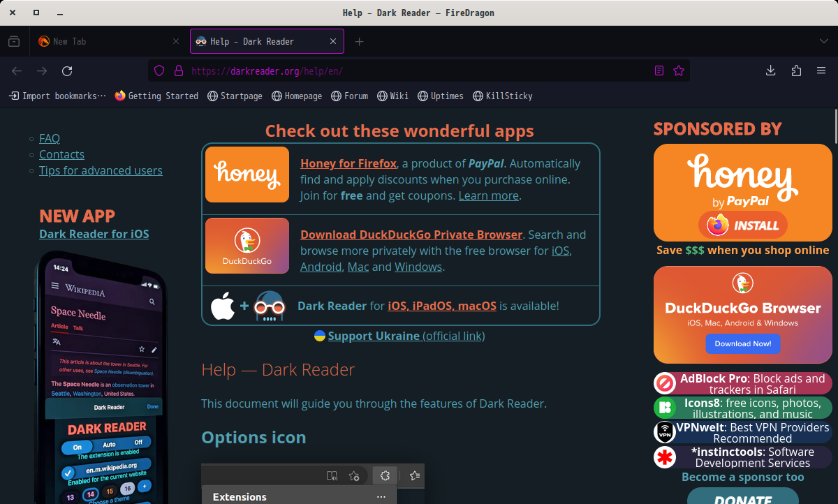Image resolution: width=838 pixels, height=504 pixels.
Task: Go forward using the forward arrow
Action: [x=42, y=71]
